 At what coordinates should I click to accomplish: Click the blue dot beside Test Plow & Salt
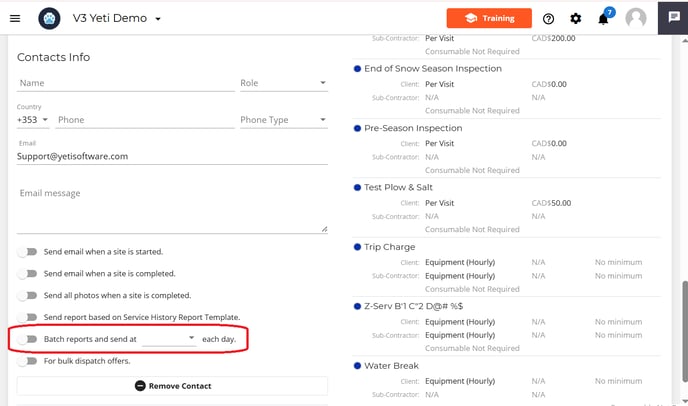pos(357,187)
